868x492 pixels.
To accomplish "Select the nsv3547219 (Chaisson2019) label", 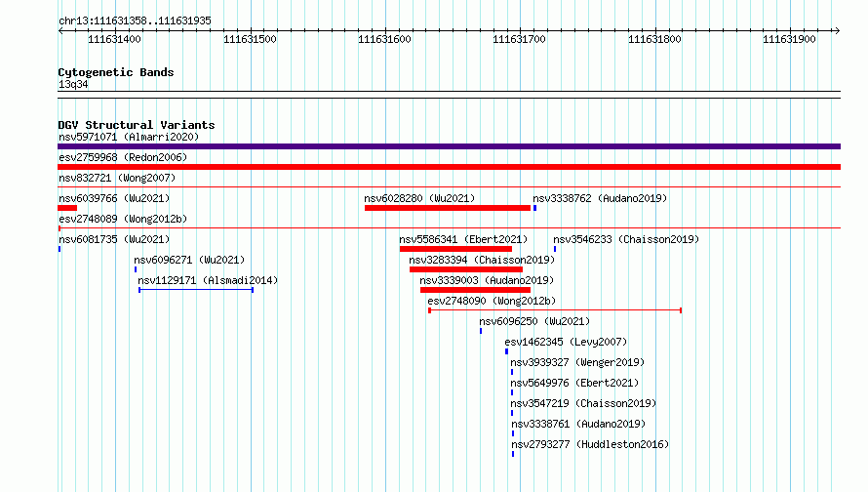I will [583, 403].
